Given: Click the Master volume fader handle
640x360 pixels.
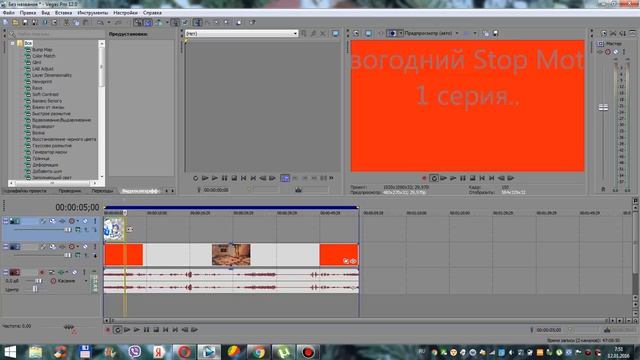Looking at the screenshot, I should pos(603,108).
